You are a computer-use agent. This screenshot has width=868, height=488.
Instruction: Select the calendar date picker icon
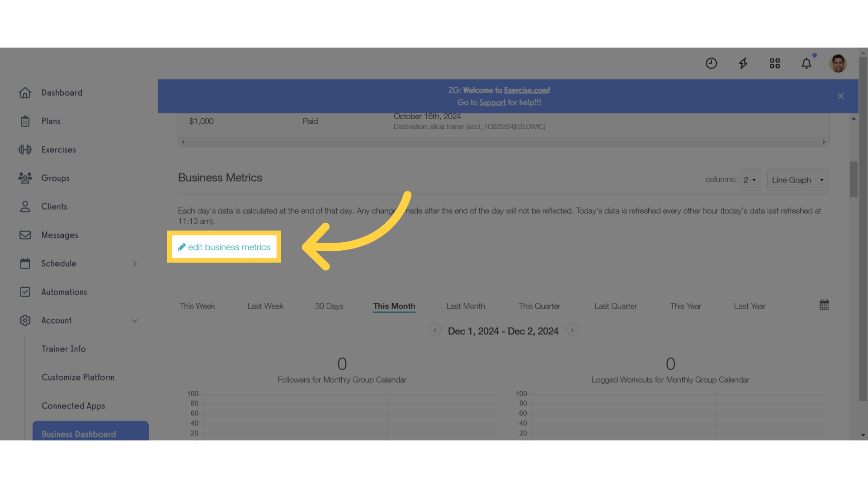click(825, 305)
